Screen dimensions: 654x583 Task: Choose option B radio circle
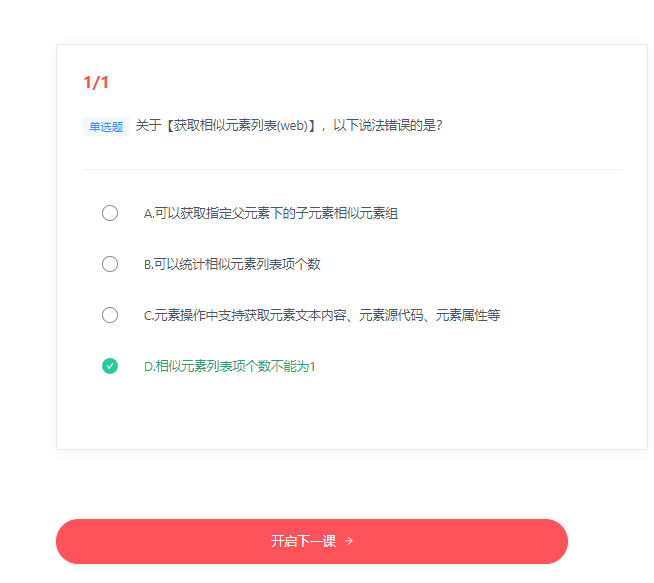pos(110,264)
